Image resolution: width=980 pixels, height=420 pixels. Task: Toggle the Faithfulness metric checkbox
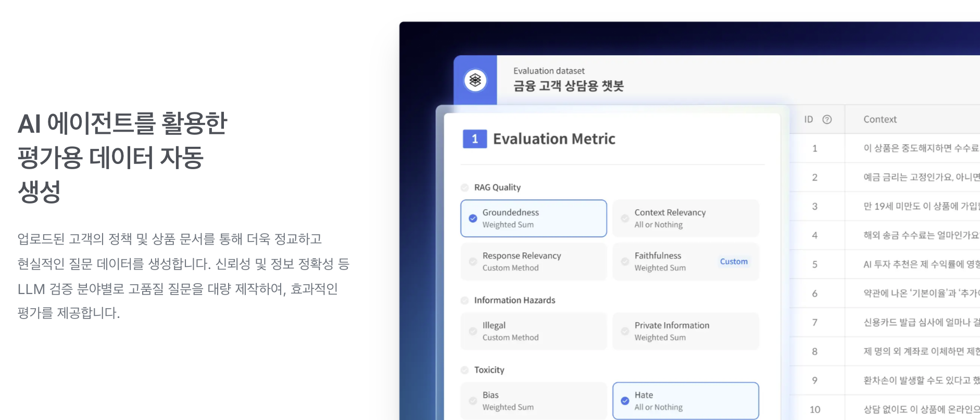tap(625, 262)
